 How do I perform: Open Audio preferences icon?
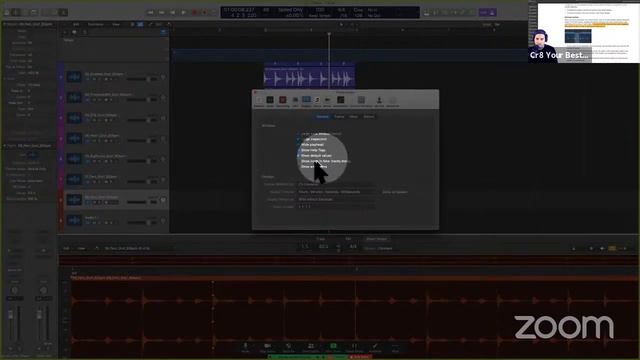coord(270,101)
